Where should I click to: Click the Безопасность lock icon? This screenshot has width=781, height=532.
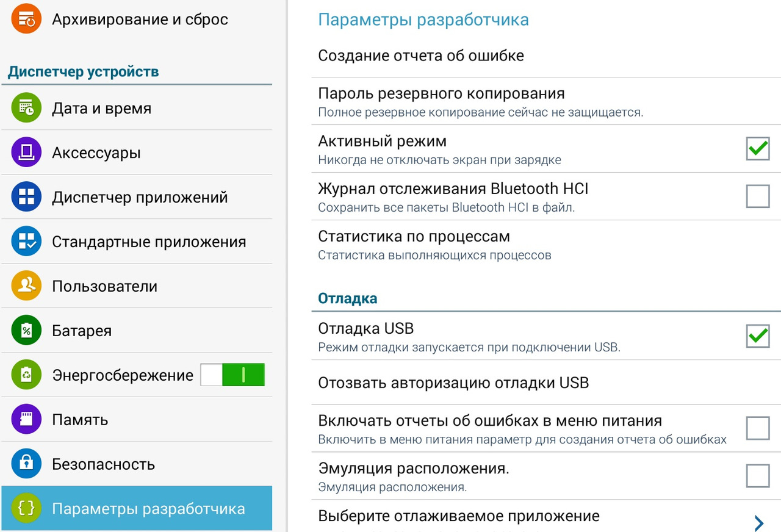[26, 464]
